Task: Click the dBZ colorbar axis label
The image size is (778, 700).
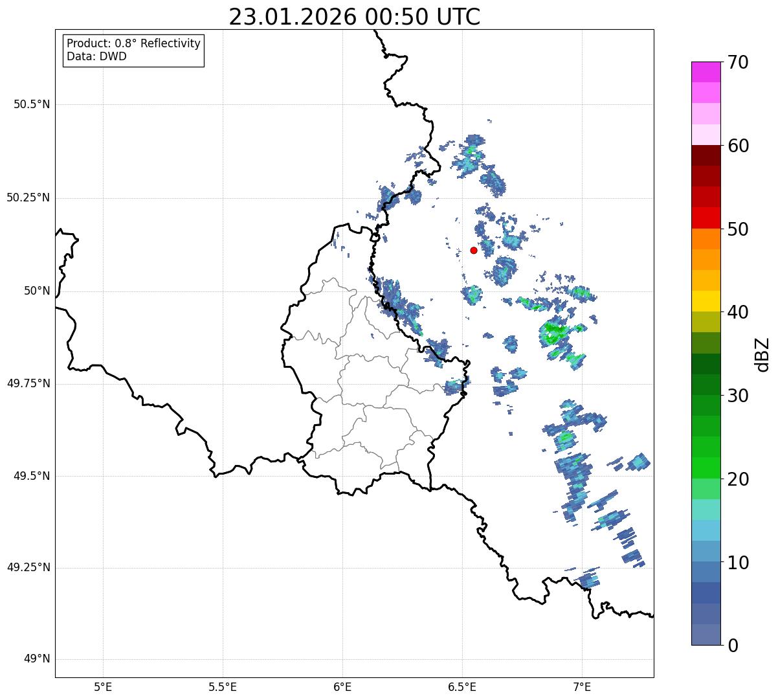Action: (x=762, y=354)
